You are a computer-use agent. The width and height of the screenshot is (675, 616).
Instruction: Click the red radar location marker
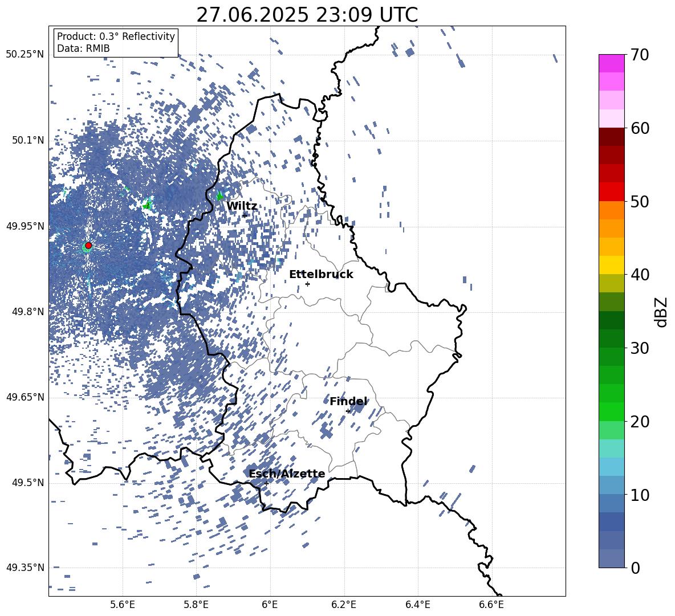pos(88,246)
